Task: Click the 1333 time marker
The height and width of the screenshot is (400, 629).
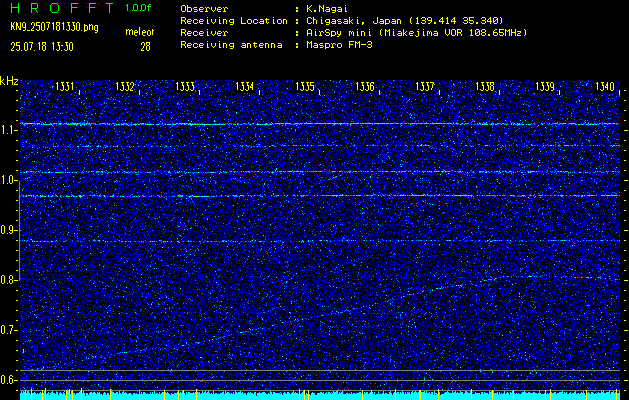Action: (x=185, y=86)
